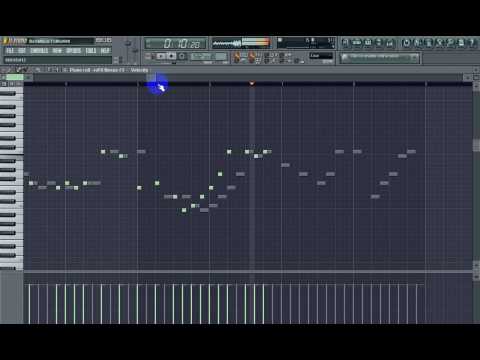Click the Stop button in transport
Screen dimensions: 480x360
tap(171, 56)
